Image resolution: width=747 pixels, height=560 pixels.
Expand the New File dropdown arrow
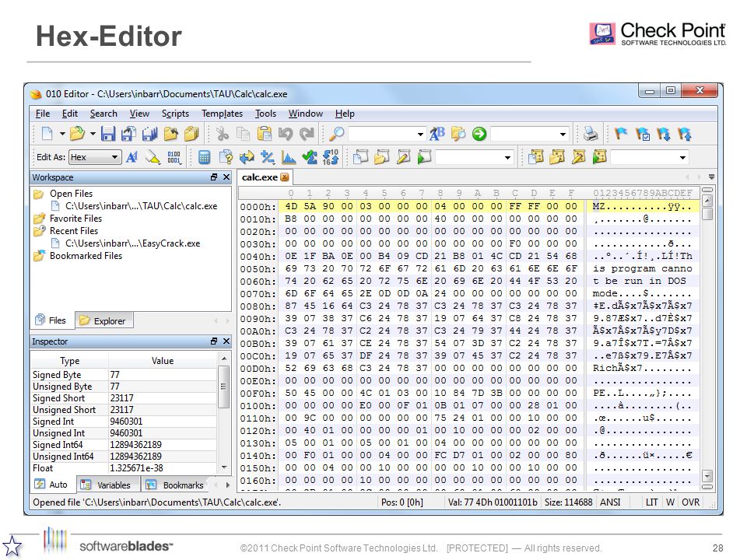(62, 134)
